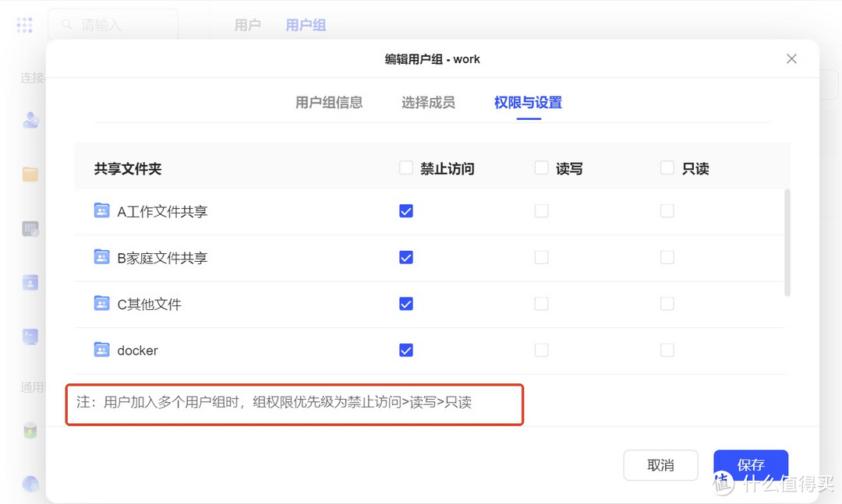Switch to the 用户组信息 tab
The width and height of the screenshot is (842, 504).
330,102
